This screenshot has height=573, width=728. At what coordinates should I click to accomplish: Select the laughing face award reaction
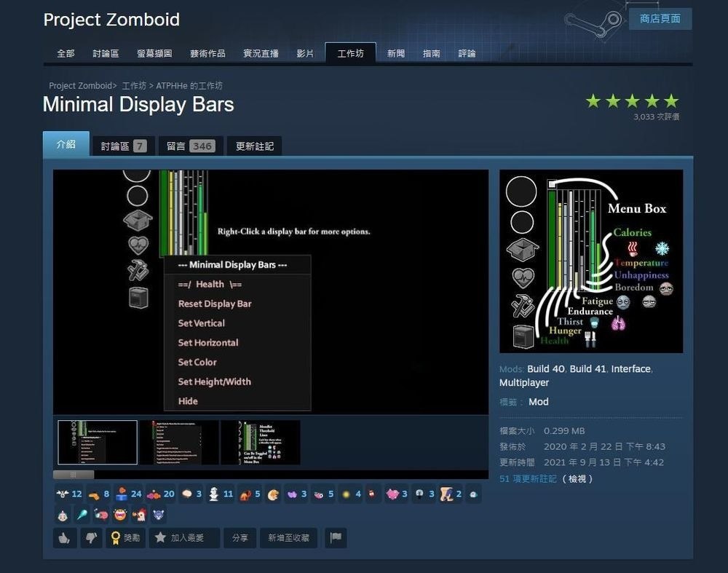120,515
